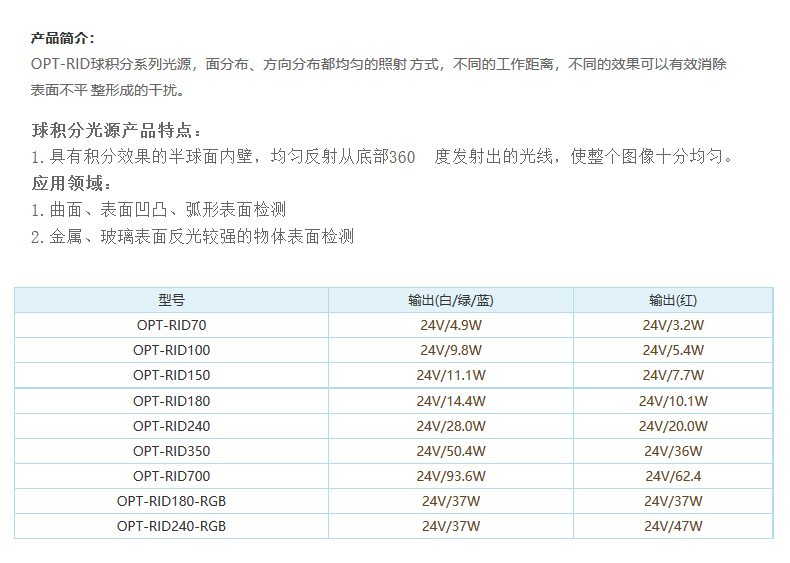Click the 24V/93.6W cell
Viewport: 790px width, 563px height.
tap(451, 476)
